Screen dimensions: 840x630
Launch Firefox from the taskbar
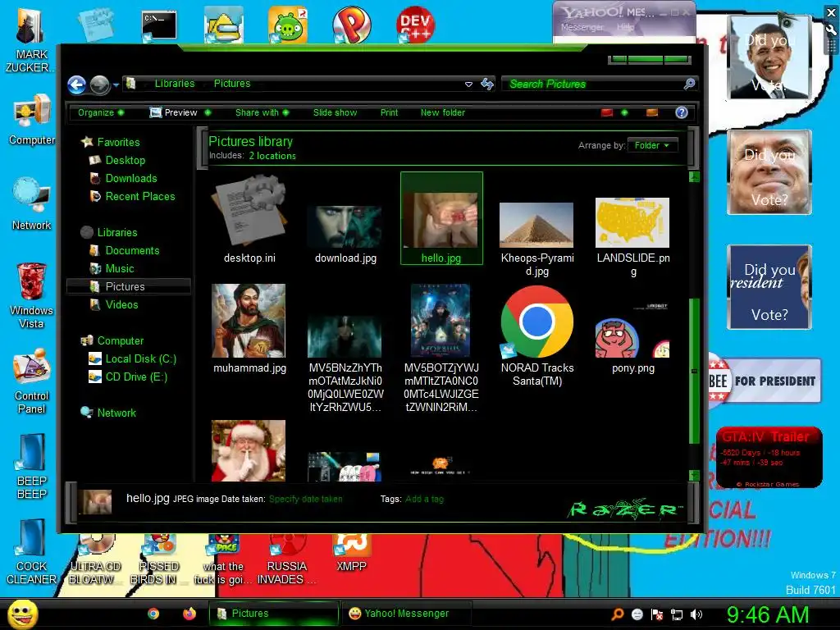[189, 614]
